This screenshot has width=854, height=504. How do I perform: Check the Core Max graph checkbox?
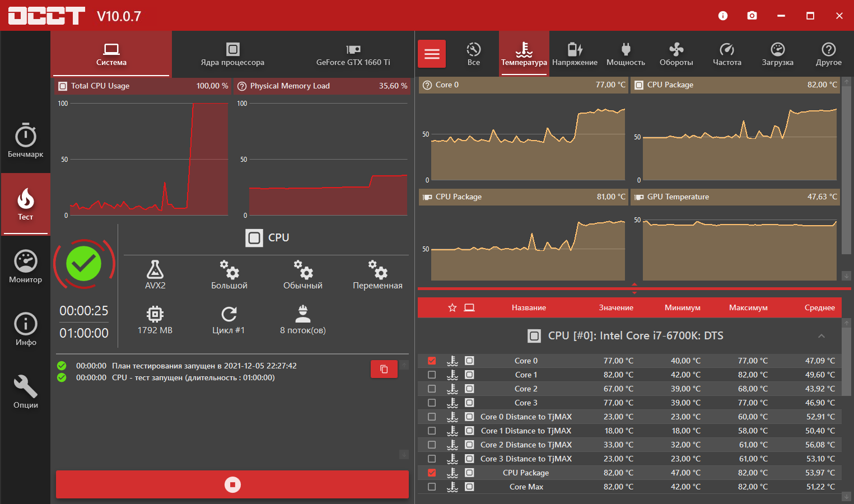point(432,487)
